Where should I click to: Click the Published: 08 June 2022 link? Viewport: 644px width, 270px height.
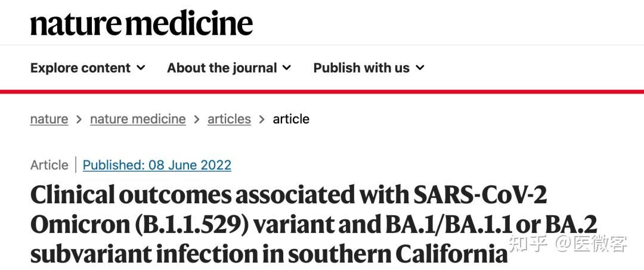(157, 165)
